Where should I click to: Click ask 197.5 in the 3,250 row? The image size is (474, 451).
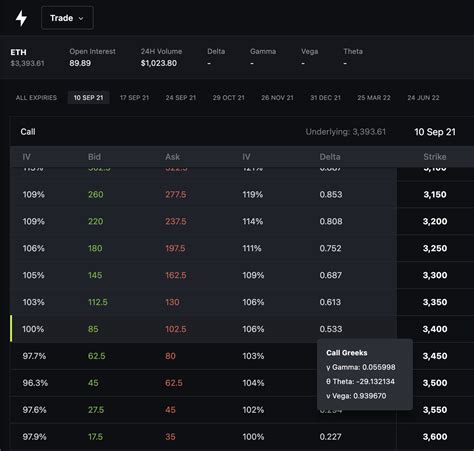[175, 248]
